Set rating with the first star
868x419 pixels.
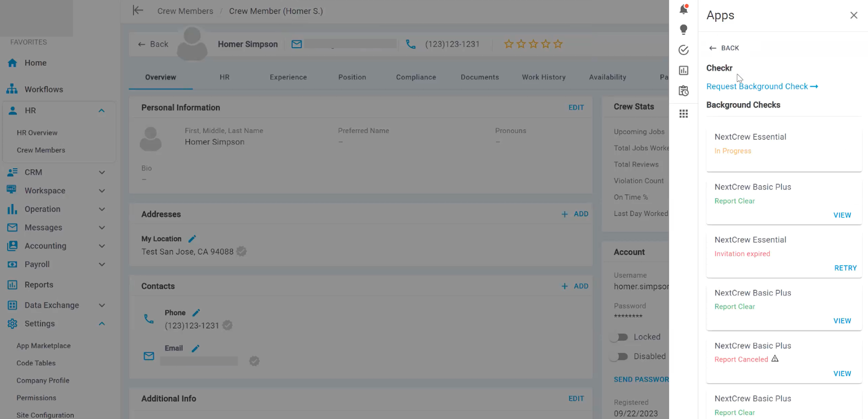click(508, 44)
